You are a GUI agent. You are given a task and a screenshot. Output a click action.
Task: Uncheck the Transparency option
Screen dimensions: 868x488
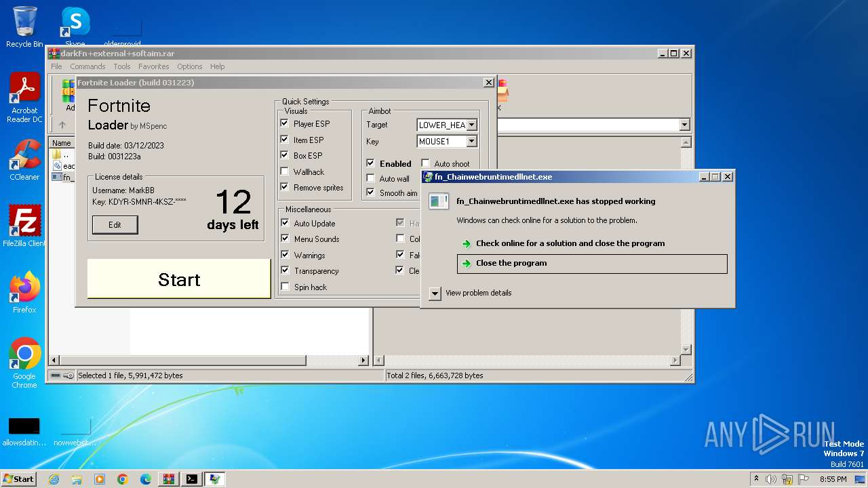[x=285, y=270]
